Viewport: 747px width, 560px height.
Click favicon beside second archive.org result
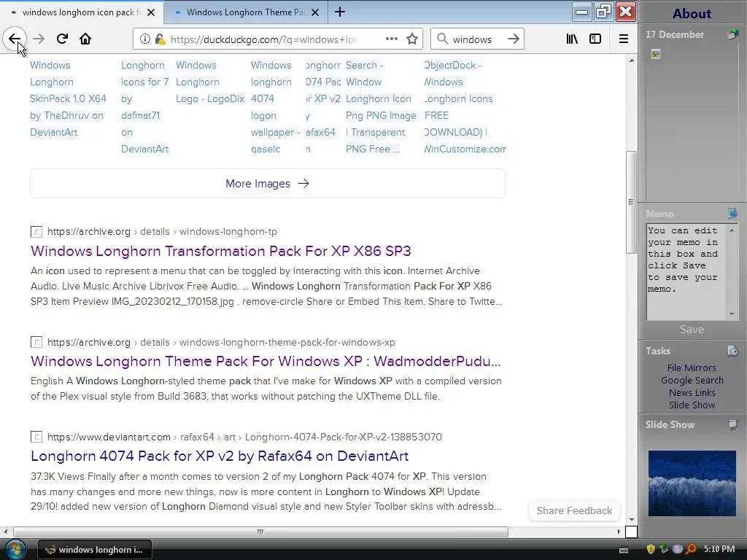[36, 342]
